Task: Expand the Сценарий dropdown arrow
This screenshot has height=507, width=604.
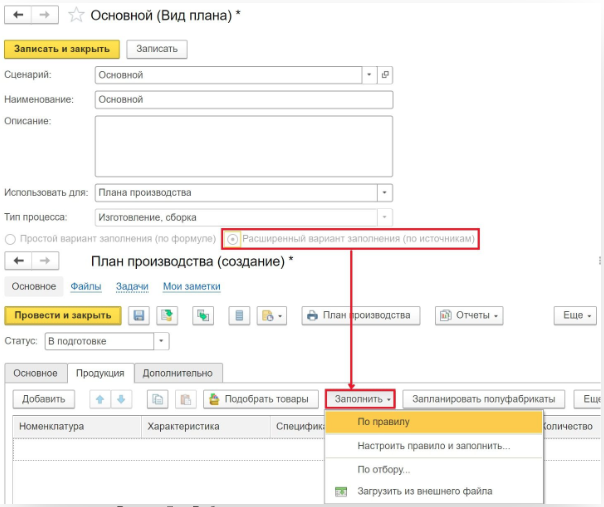Action: point(369,75)
